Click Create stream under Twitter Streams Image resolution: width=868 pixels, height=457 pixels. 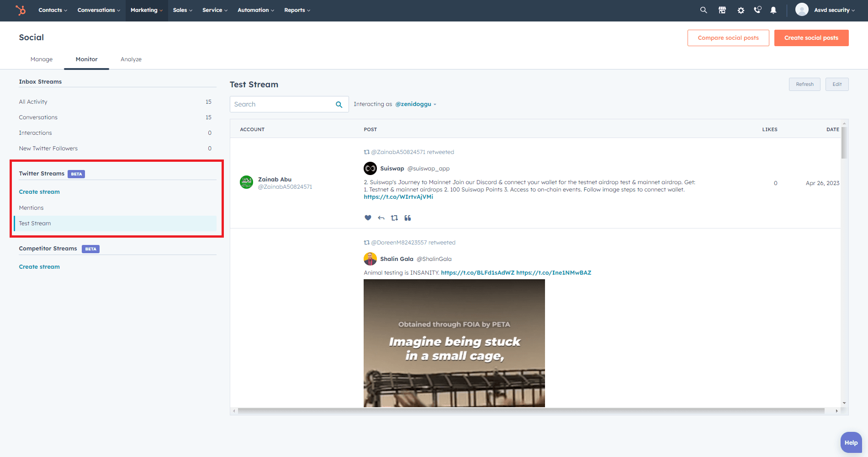coord(39,192)
